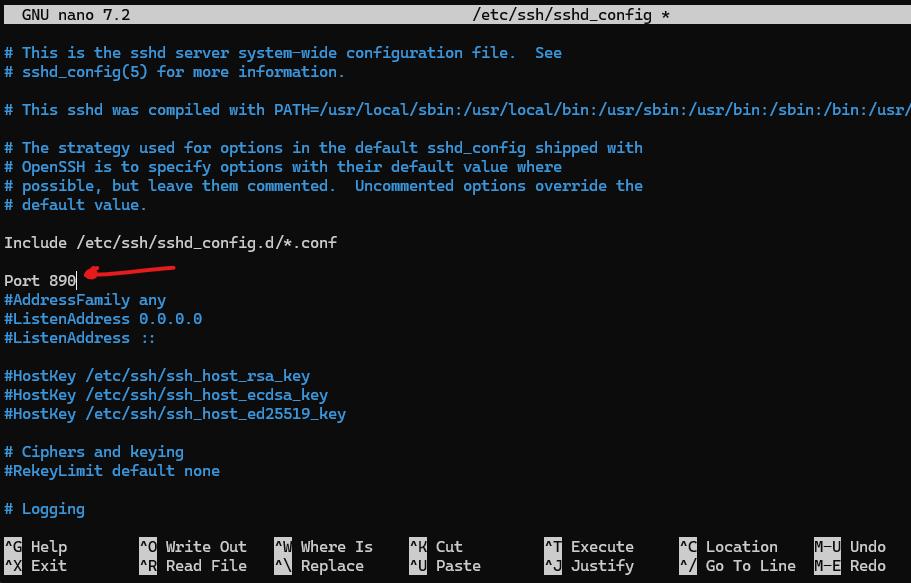The height and width of the screenshot is (583, 911).
Task: Select the ^R Read File shortcut
Action: [193, 566]
